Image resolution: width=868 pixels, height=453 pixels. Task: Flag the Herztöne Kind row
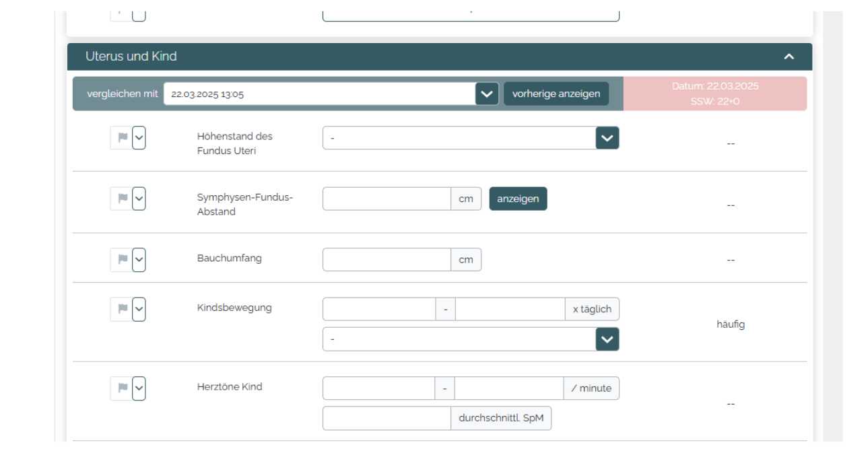pos(122,388)
